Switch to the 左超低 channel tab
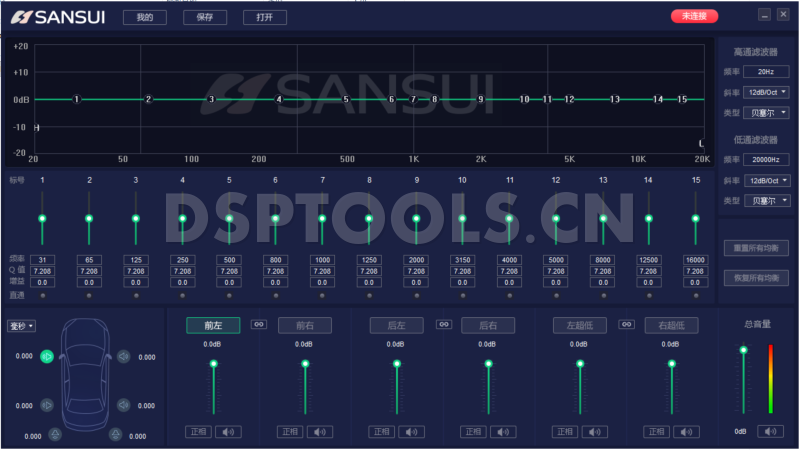The height and width of the screenshot is (450, 800). click(579, 325)
